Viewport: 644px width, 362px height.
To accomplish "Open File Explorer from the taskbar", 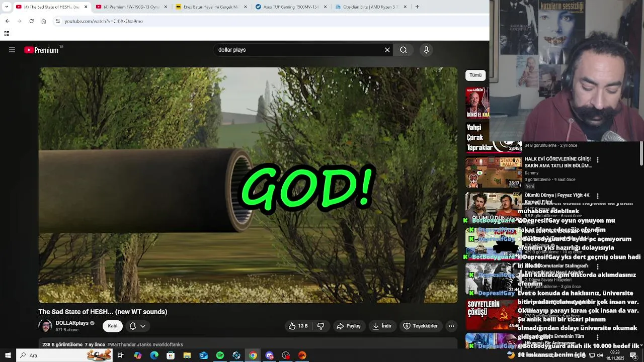I will [x=187, y=355].
